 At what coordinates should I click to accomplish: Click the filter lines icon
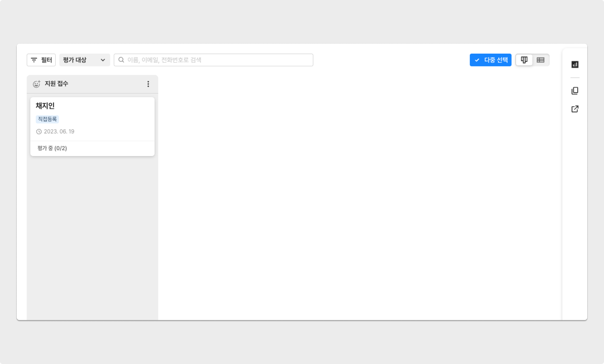tap(34, 60)
